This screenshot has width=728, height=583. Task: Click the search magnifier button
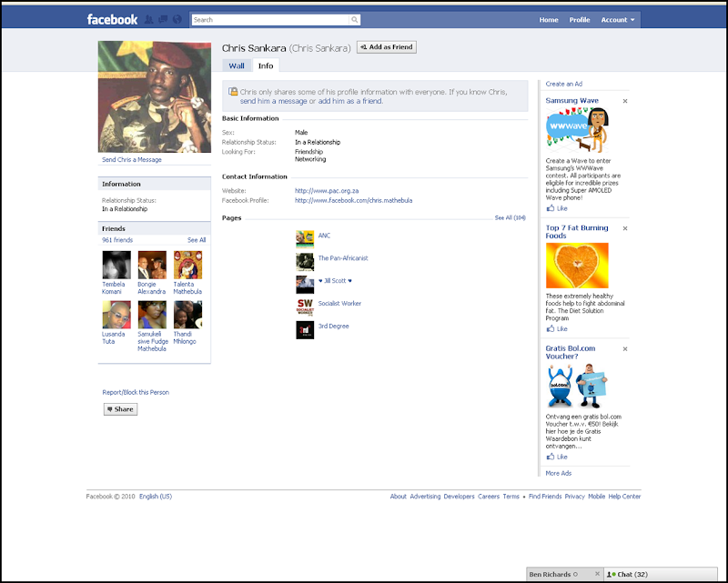(x=355, y=20)
